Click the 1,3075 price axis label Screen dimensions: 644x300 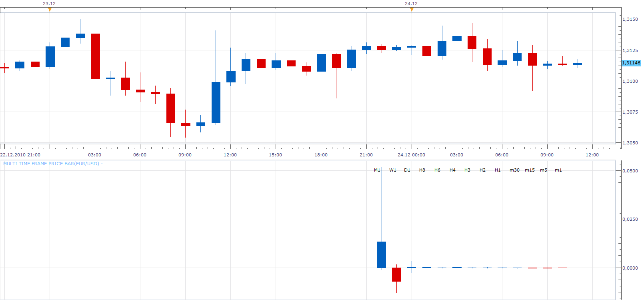[630, 112]
